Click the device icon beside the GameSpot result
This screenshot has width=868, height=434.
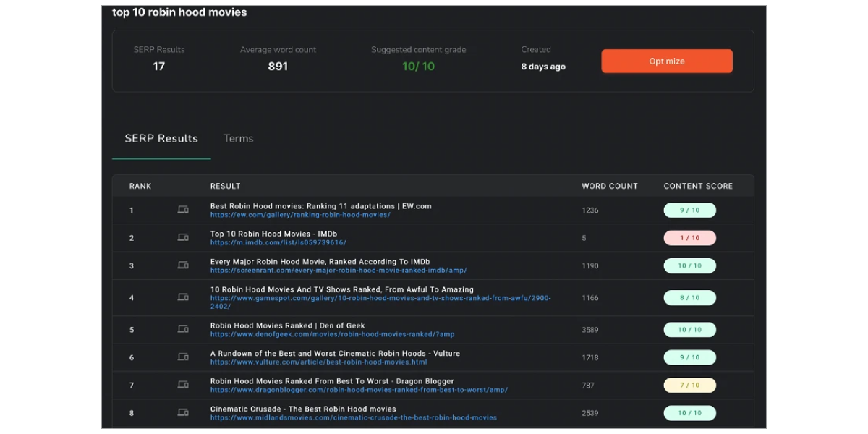[183, 297]
